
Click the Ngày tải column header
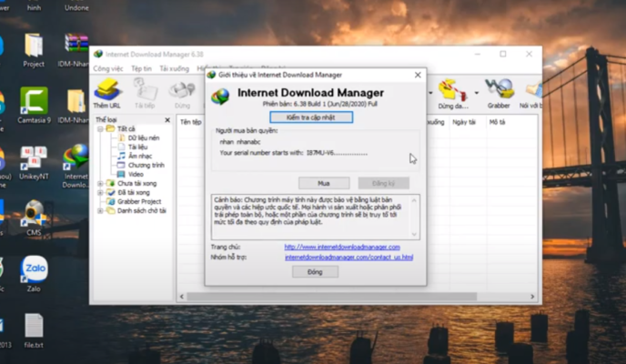click(466, 122)
